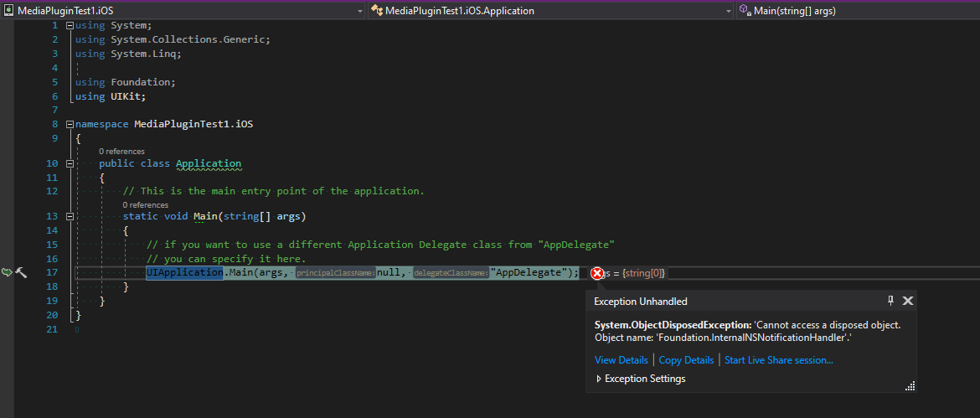Click the "AppDelegate" string literal on line 17
The height and width of the screenshot is (418, 980).
529,272
